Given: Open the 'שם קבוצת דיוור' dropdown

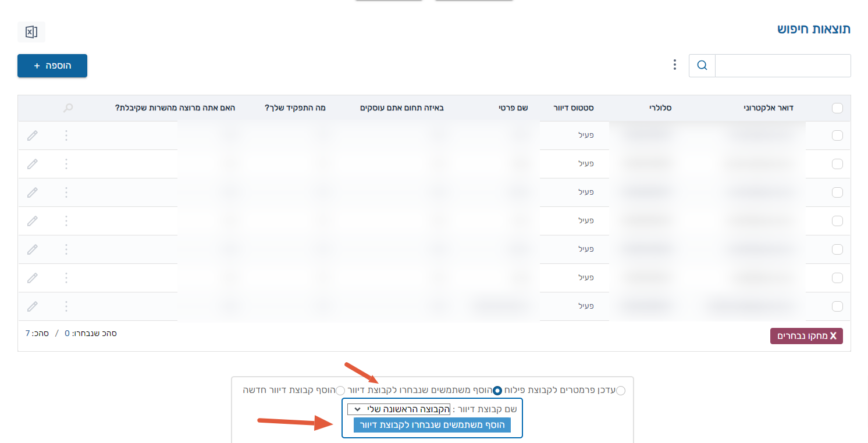Looking at the screenshot, I should tap(399, 409).
